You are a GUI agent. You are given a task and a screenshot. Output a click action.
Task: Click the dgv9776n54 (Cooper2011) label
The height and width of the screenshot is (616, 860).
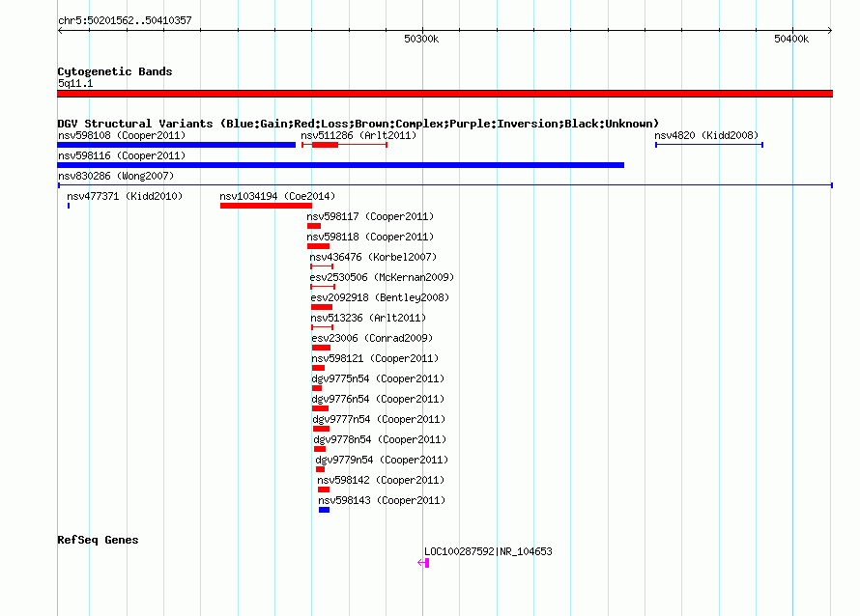[378, 399]
